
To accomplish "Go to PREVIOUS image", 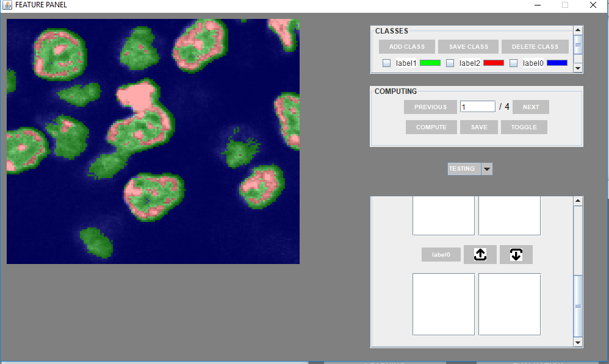I will point(430,107).
